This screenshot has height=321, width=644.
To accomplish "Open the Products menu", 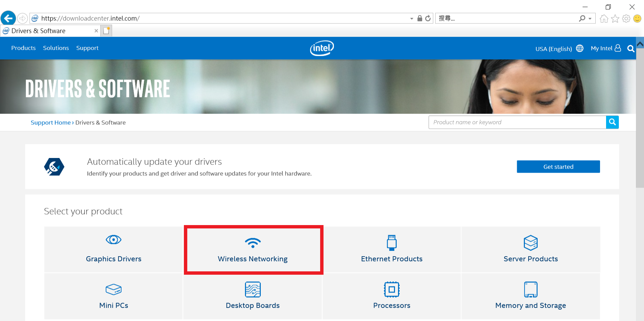I will 23,48.
